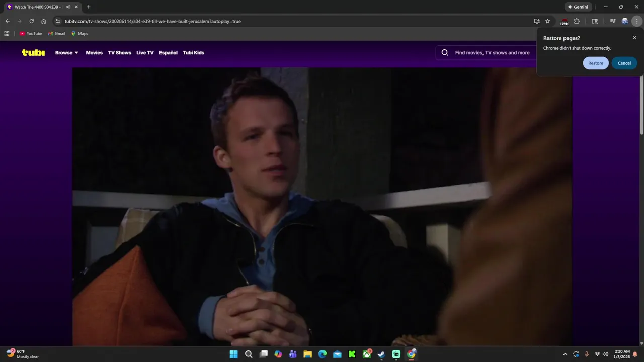Open the Mail app in taskbar
Viewport: 644px width, 362px height.
(337, 354)
